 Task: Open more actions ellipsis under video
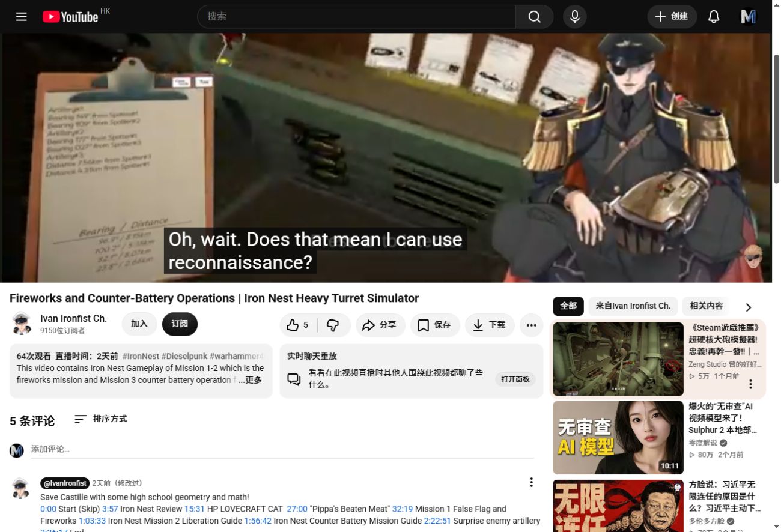(x=531, y=325)
